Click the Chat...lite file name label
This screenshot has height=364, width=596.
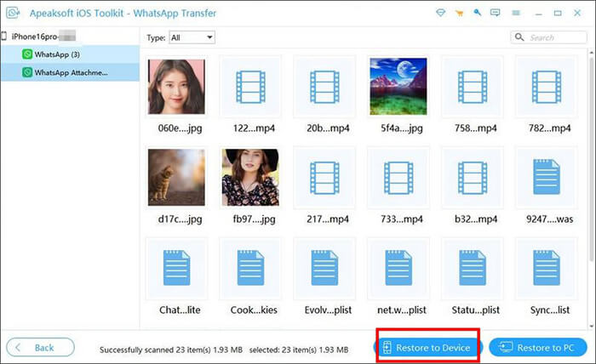coord(180,310)
